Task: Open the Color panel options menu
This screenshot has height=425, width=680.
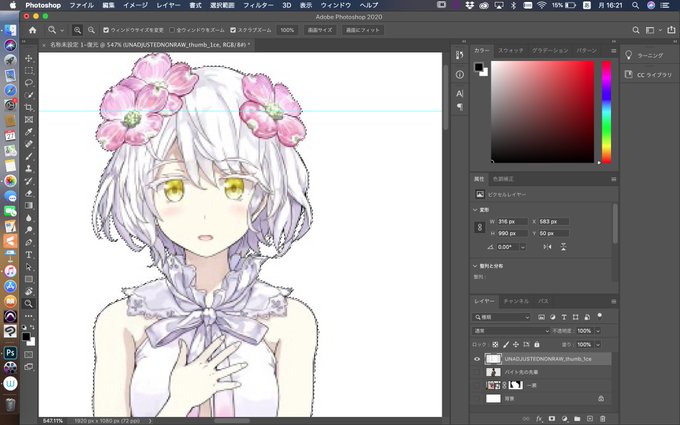Action: pyautogui.click(x=613, y=51)
